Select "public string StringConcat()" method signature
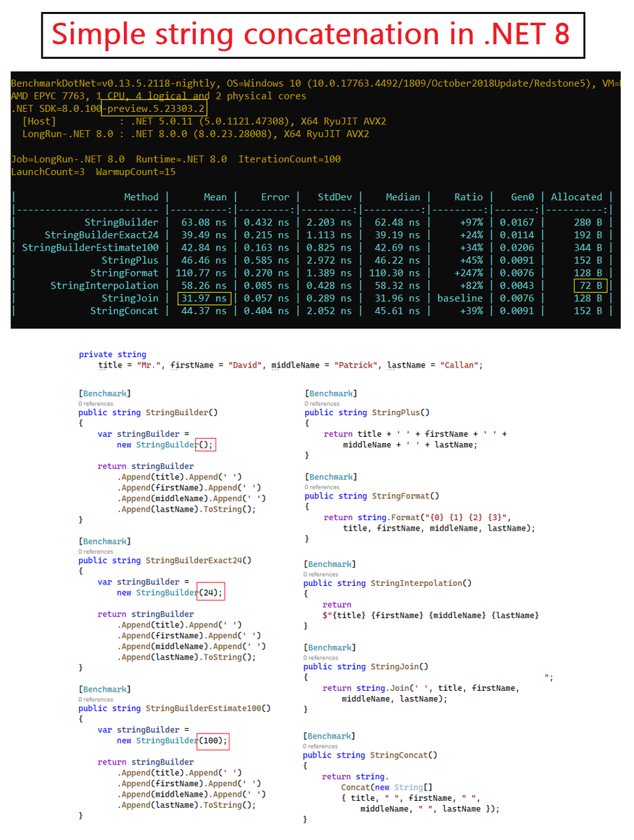 tap(370, 755)
